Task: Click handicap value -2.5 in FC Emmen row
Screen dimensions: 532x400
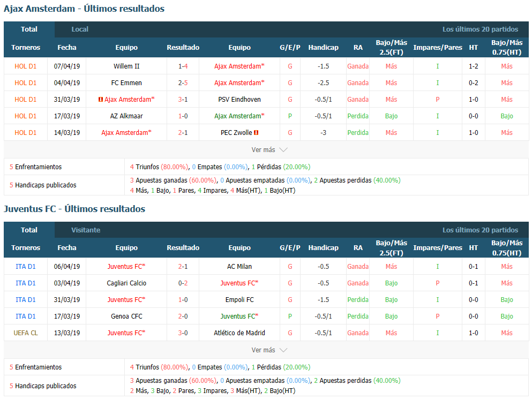Action: [324, 82]
